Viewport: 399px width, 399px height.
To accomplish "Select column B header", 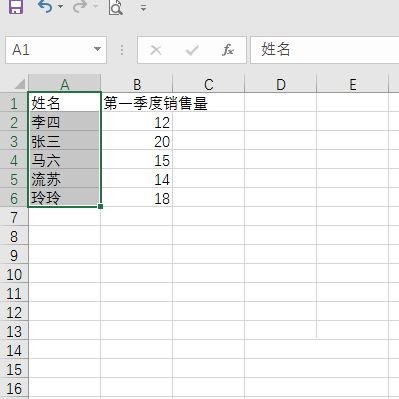I will 137,84.
